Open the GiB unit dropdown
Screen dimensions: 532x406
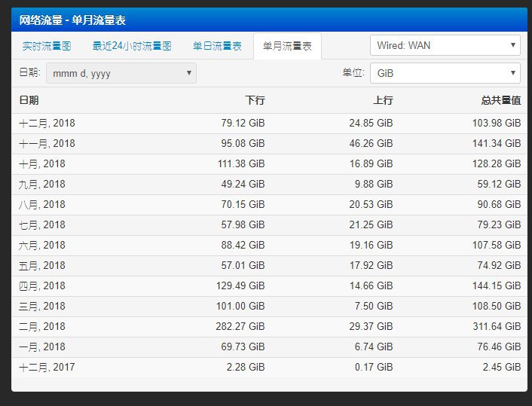445,73
